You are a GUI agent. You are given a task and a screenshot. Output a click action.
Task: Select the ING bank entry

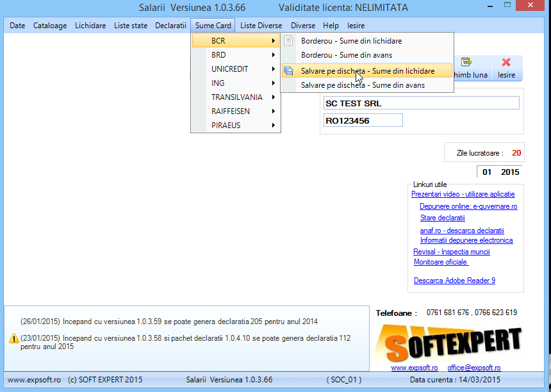click(x=235, y=83)
